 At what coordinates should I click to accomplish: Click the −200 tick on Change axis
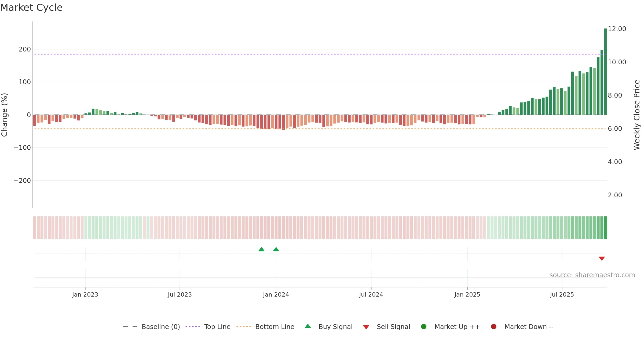point(22,181)
